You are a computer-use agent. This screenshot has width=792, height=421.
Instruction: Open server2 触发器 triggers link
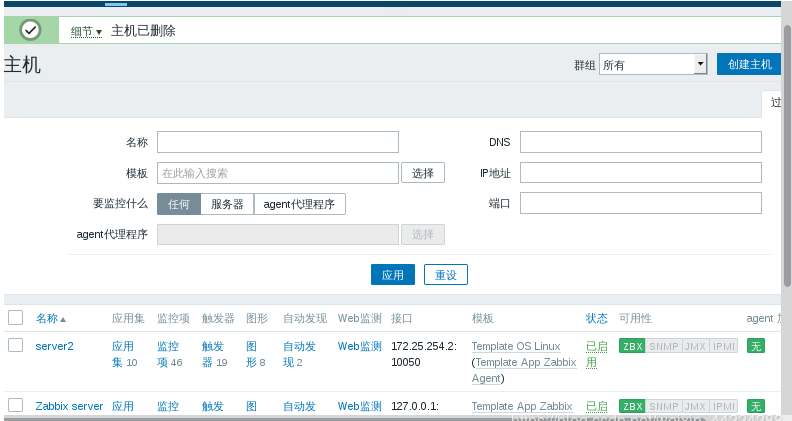click(214, 354)
